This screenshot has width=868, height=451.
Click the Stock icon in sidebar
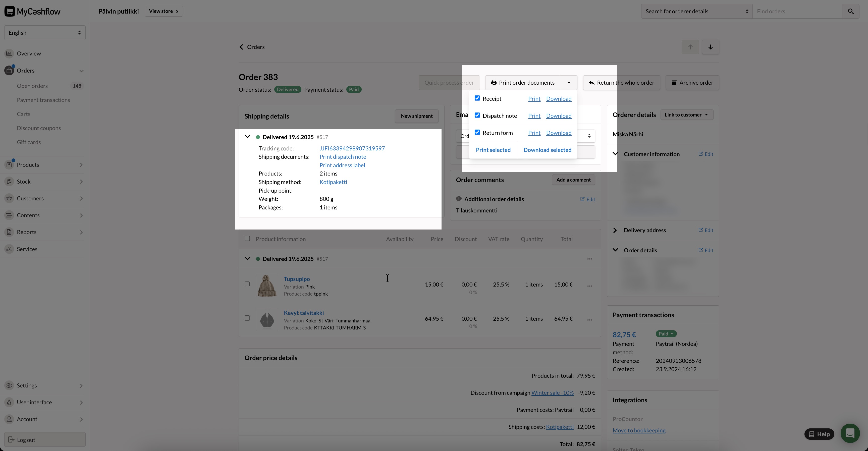[9, 182]
